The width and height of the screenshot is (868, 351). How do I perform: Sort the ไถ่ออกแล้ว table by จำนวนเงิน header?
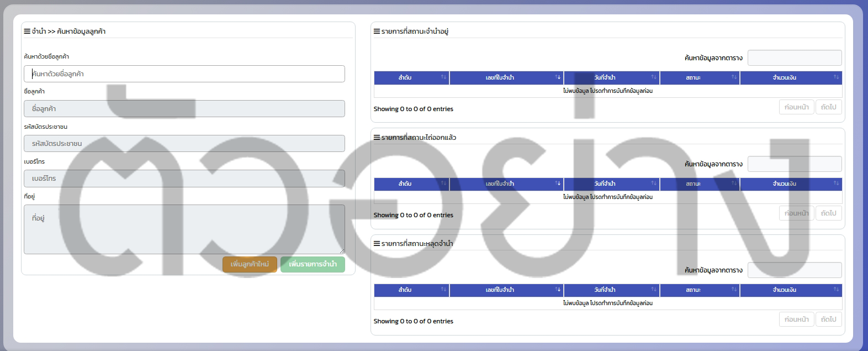[x=784, y=184]
